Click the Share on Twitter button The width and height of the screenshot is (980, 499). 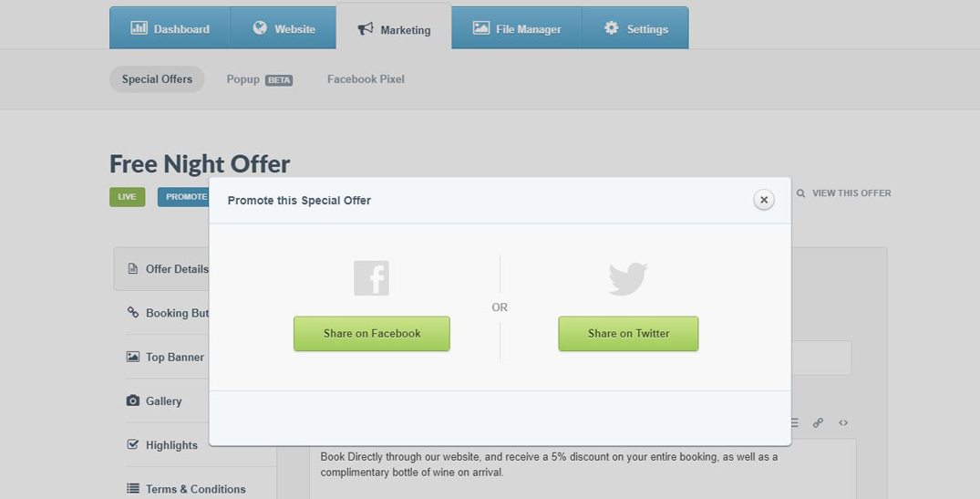628,334
